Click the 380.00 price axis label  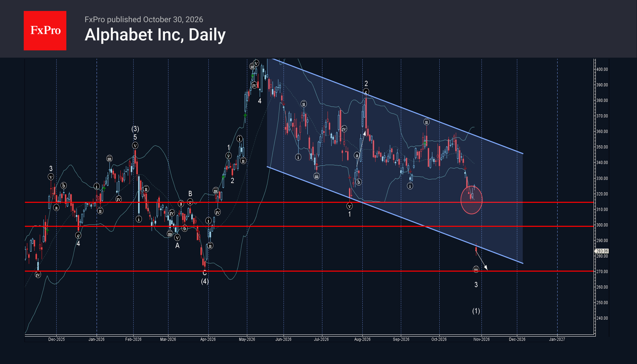coord(602,100)
